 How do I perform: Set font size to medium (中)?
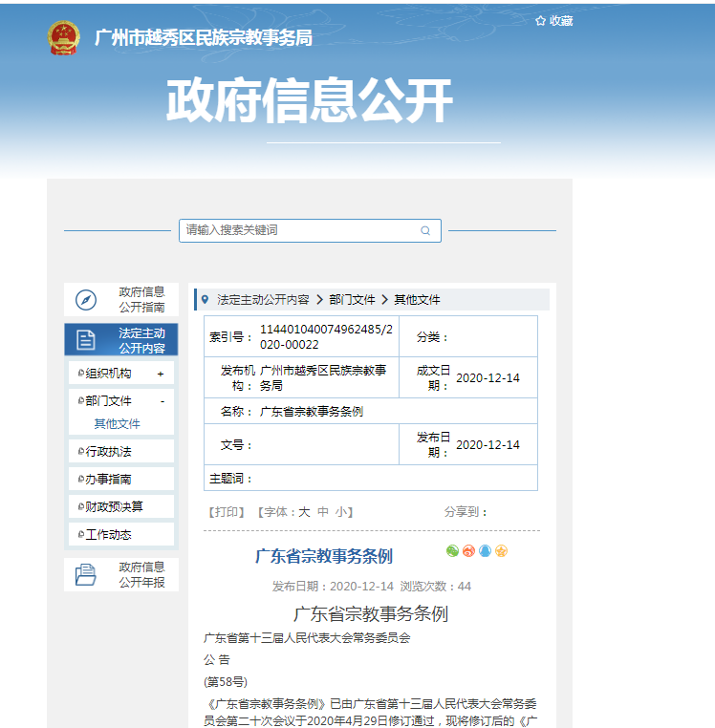click(x=323, y=512)
